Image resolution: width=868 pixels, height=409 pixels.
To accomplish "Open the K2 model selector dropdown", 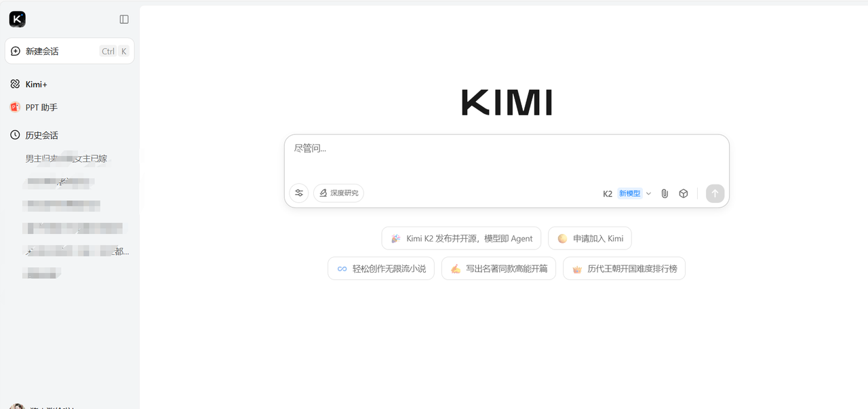I will coord(627,193).
